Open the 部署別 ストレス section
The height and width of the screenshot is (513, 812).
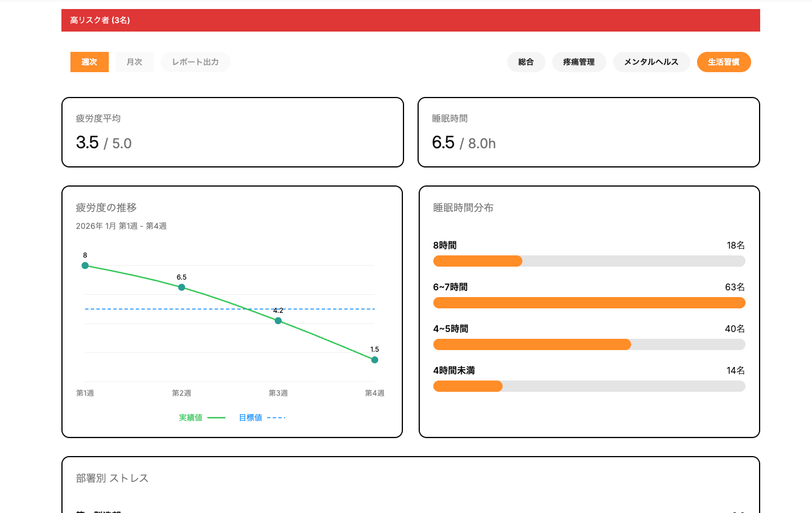click(111, 478)
